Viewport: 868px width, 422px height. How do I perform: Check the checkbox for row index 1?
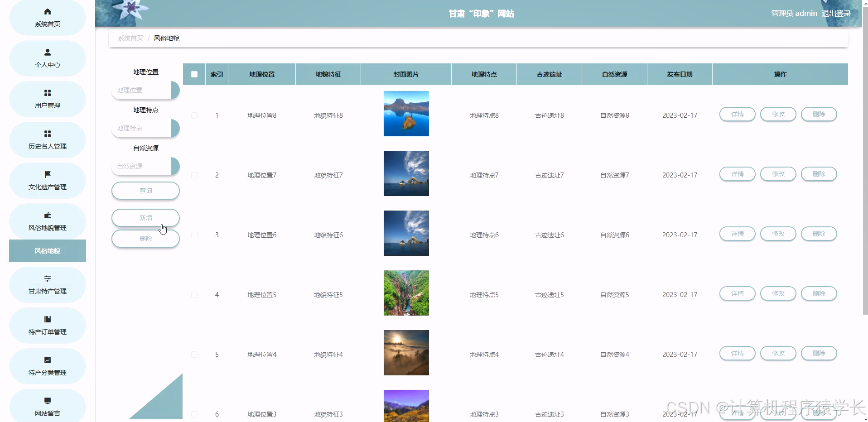pyautogui.click(x=194, y=115)
